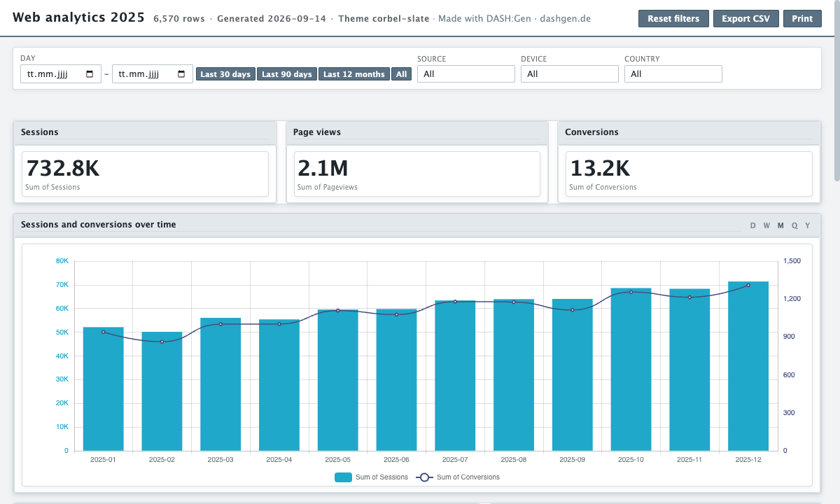840x504 pixels.
Task: Click the Sessions 732.8K value card
Action: pyautogui.click(x=145, y=174)
